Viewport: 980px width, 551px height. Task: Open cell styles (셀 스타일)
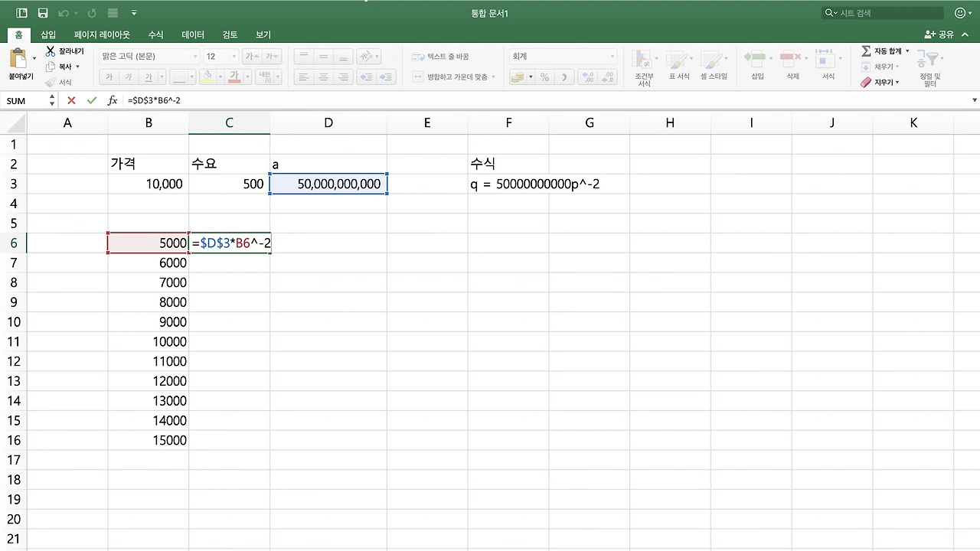[x=714, y=66]
